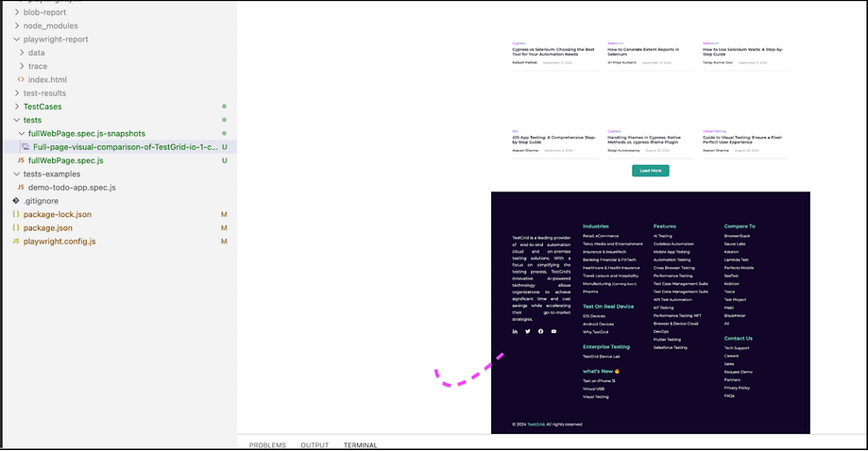This screenshot has height=451, width=868.
Task: Click the Cross Browser Testing footer link
Action: click(673, 268)
